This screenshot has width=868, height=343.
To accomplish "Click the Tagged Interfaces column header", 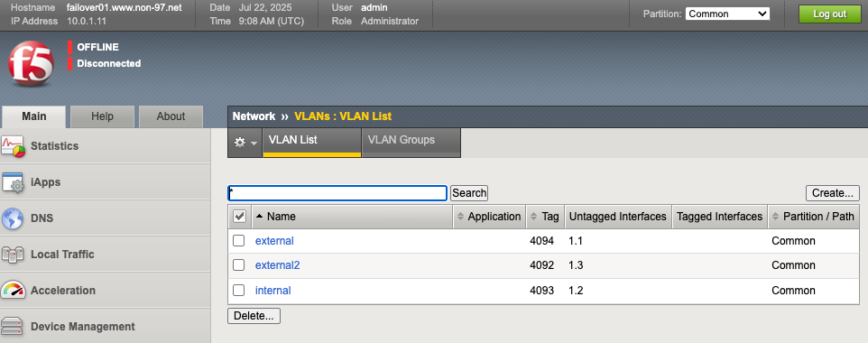I will (x=720, y=217).
